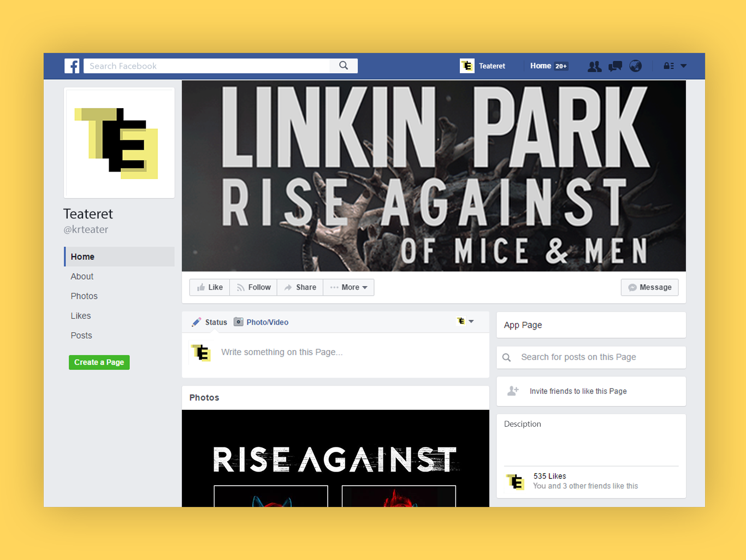This screenshot has height=560, width=746.
Task: Click the search magnifier button
Action: pos(344,66)
